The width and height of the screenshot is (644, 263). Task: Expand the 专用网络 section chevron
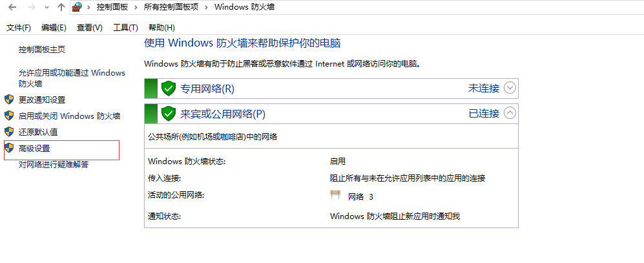tap(510, 88)
